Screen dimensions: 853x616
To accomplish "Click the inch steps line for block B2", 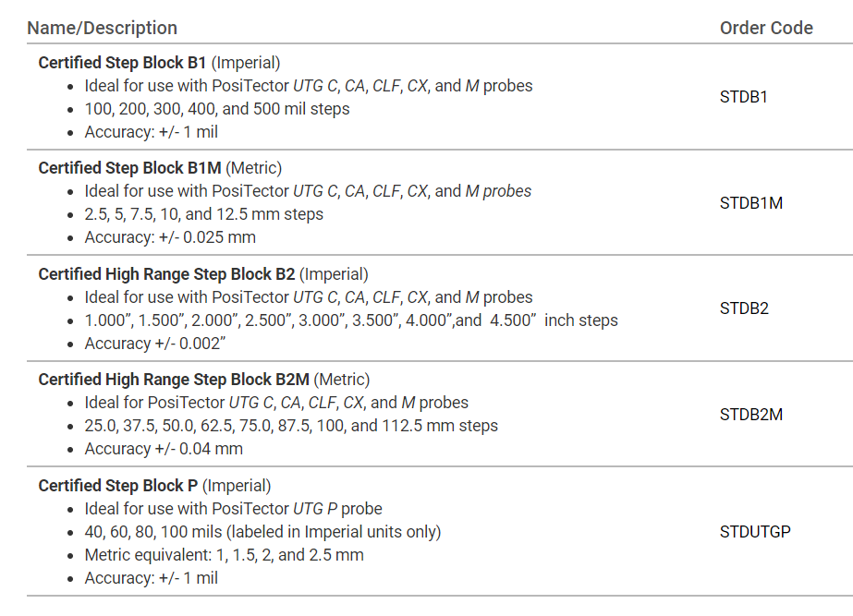I will tap(351, 320).
